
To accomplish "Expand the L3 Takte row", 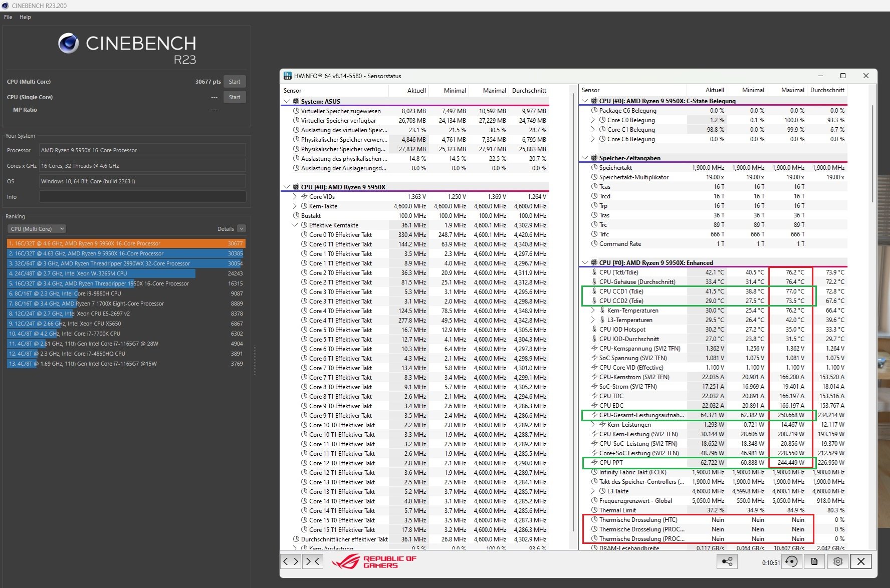I will pyautogui.click(x=593, y=491).
